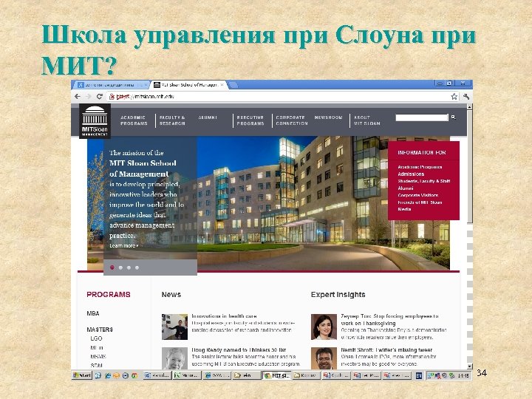Open the About MIT Sloan menu
Viewport: 532px width, 399px height.
click(367, 120)
